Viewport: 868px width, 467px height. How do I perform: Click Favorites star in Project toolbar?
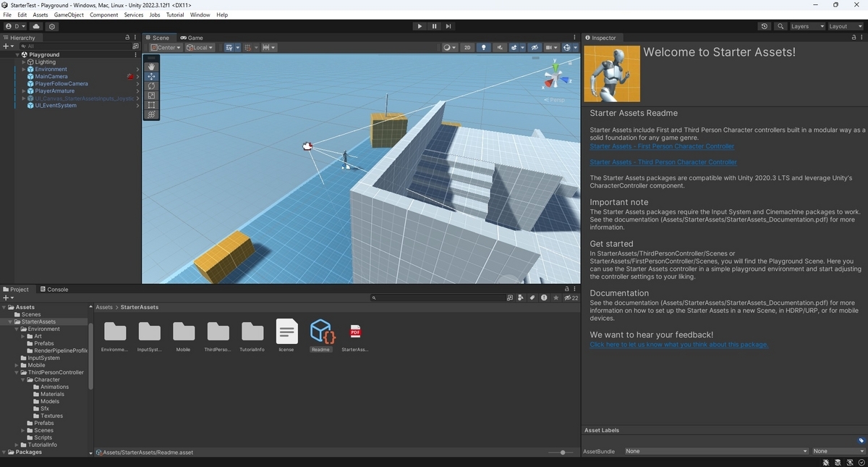pos(556,298)
